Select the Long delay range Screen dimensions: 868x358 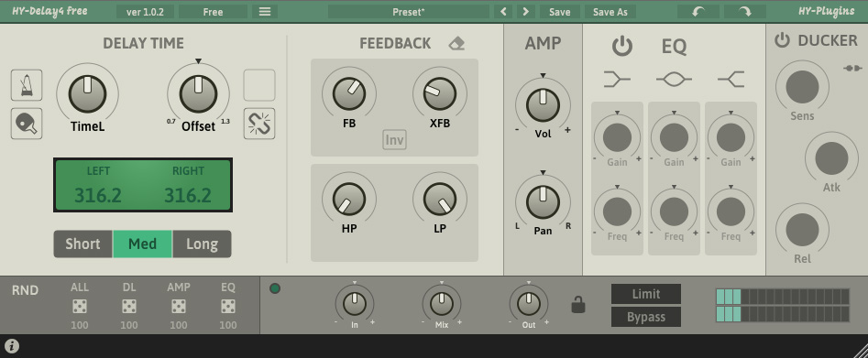click(202, 244)
